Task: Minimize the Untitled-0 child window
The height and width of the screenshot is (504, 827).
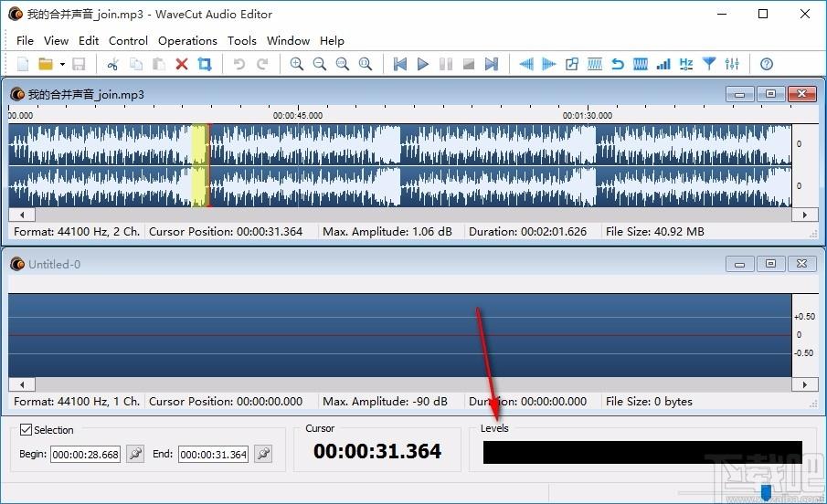Action: (739, 264)
